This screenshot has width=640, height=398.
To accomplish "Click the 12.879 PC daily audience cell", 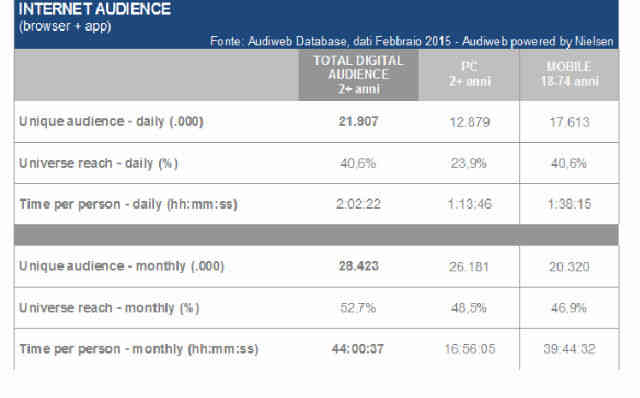I will 469,122.
